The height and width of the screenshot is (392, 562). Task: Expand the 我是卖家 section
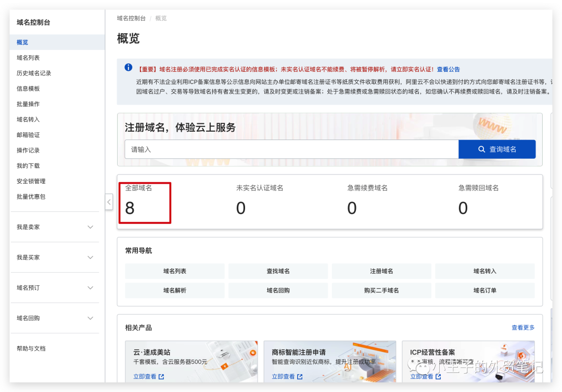90,227
